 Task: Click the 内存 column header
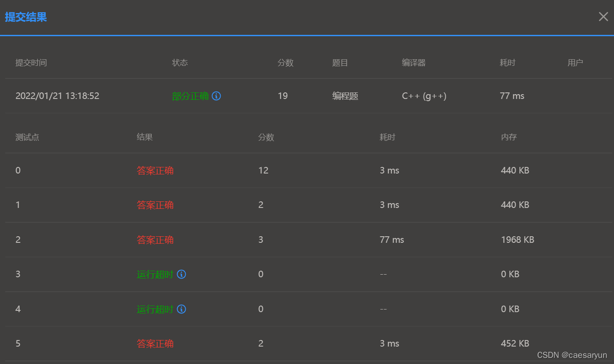coord(508,137)
